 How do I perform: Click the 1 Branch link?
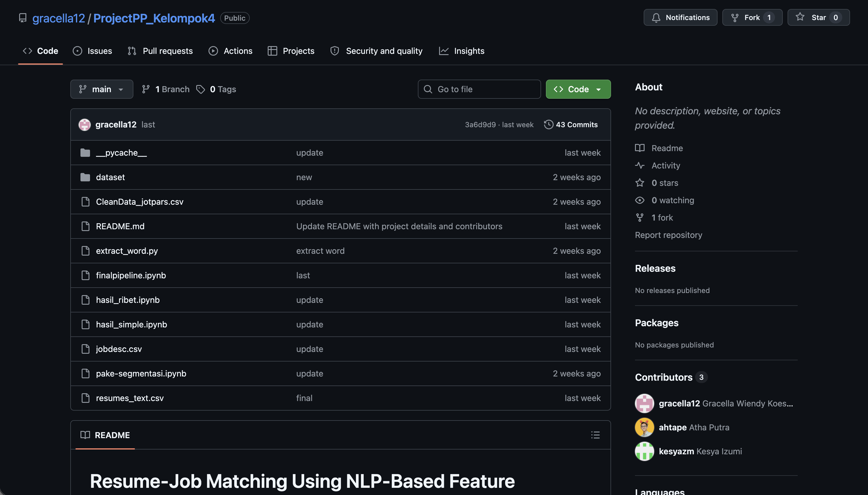coord(166,89)
